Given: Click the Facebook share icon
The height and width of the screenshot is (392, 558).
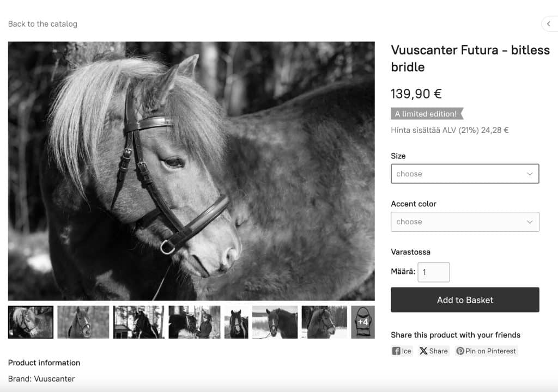Looking at the screenshot, I should pos(396,351).
